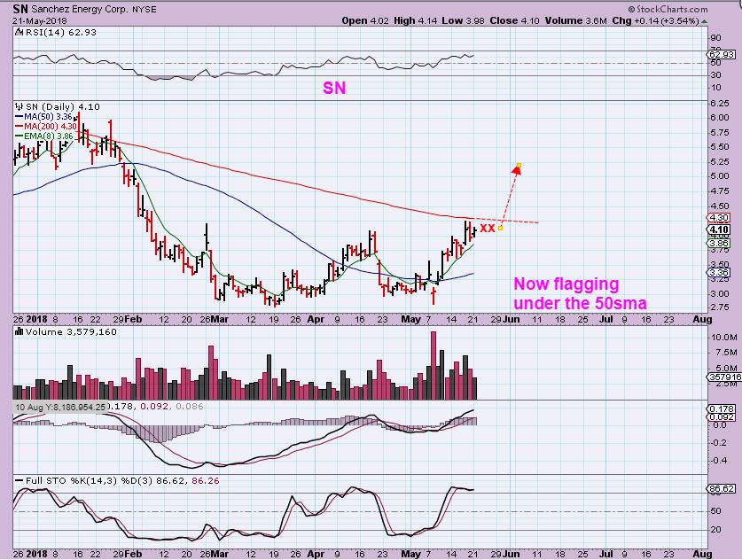The height and width of the screenshot is (560, 742).
Task: Click the -0.4 level on MACD axis
Action: [x=720, y=460]
